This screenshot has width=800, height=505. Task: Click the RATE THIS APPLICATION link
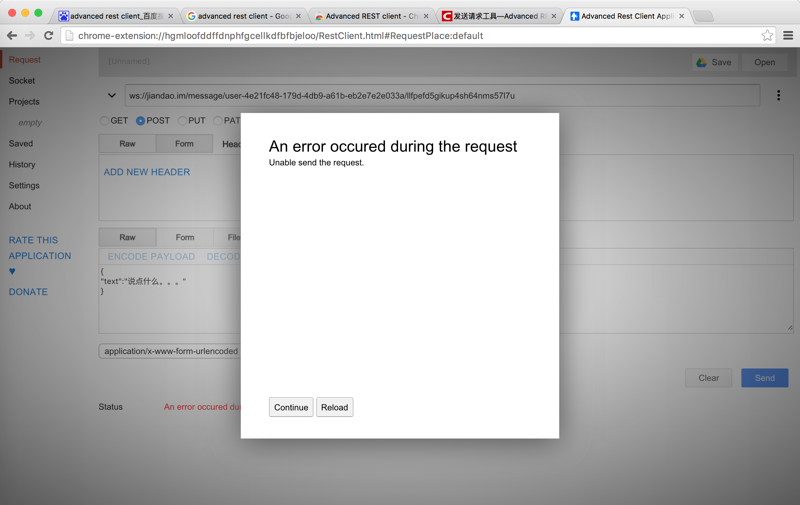[x=40, y=248]
